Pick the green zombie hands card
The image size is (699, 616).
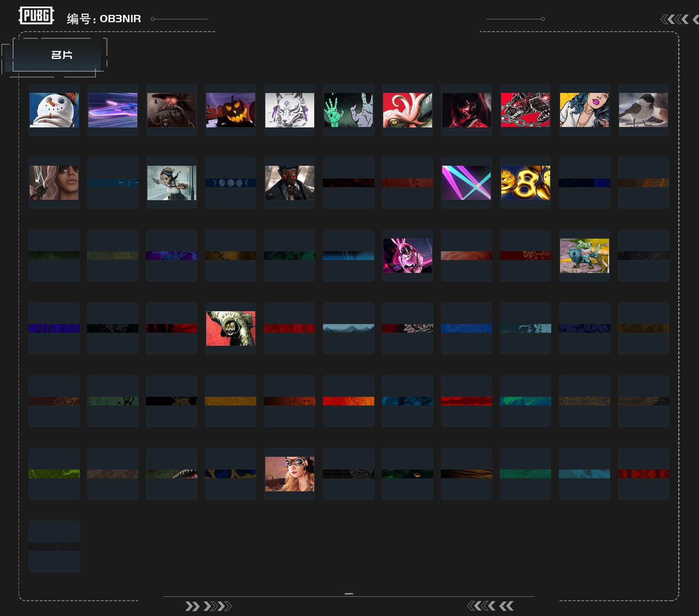(348, 110)
